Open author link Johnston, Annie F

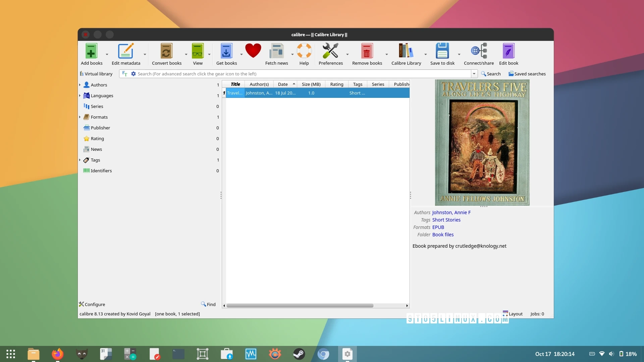pyautogui.click(x=451, y=212)
